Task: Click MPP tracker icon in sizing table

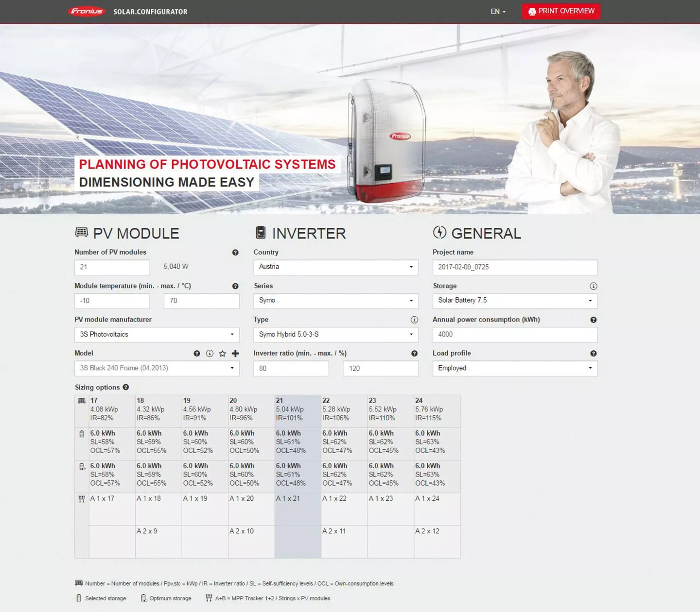Action: pos(82,499)
